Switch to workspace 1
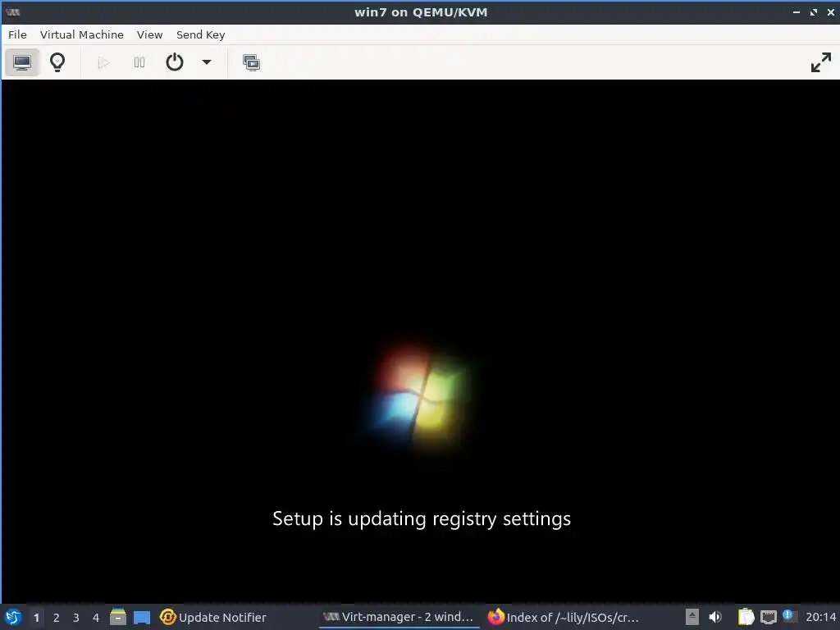The height and width of the screenshot is (630, 840). (36, 618)
